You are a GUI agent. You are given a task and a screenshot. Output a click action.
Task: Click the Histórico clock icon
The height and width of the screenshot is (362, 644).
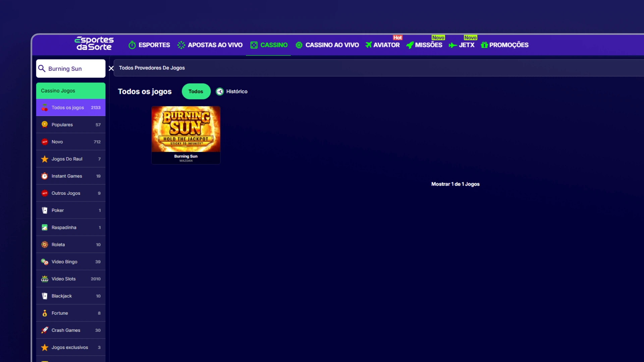(220, 92)
